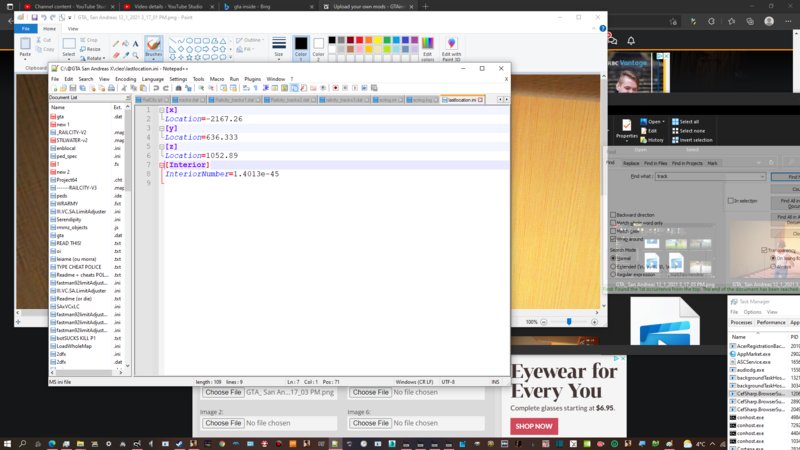Click Start Recording macro icon in Notepad++
The height and width of the screenshot is (450, 800).
click(335, 88)
